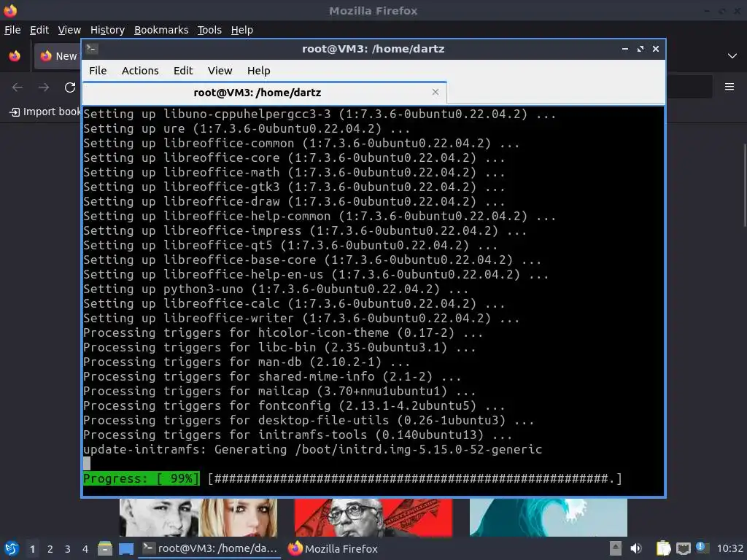Click the update notifier tray icon

(x=703, y=548)
